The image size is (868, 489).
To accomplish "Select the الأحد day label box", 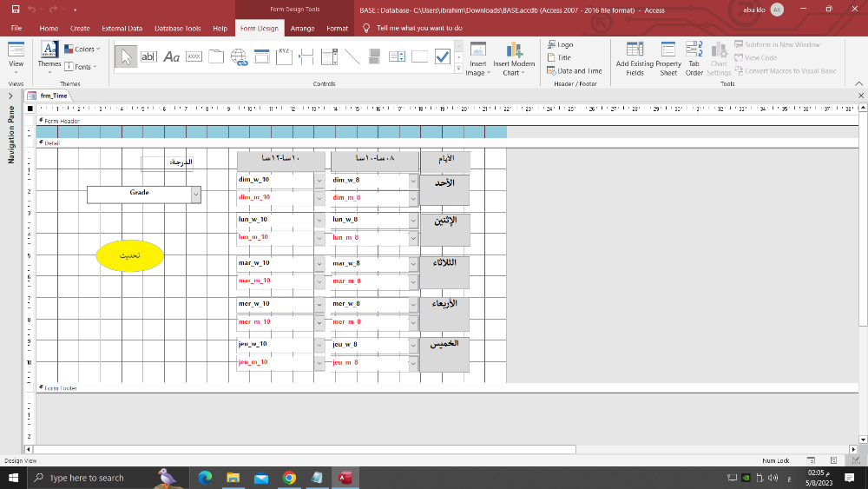I will point(444,190).
